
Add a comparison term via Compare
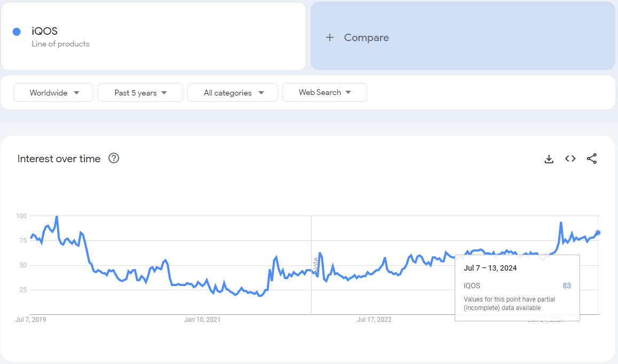click(x=463, y=36)
